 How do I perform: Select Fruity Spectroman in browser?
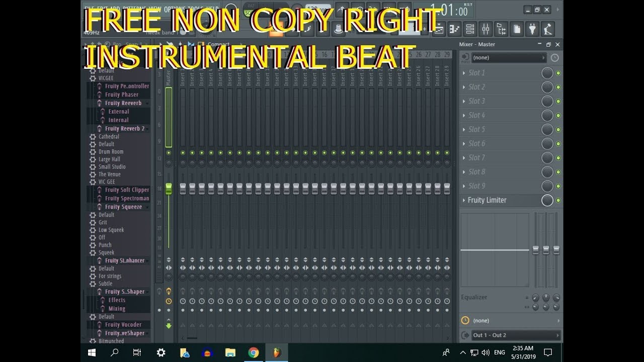pyautogui.click(x=127, y=199)
